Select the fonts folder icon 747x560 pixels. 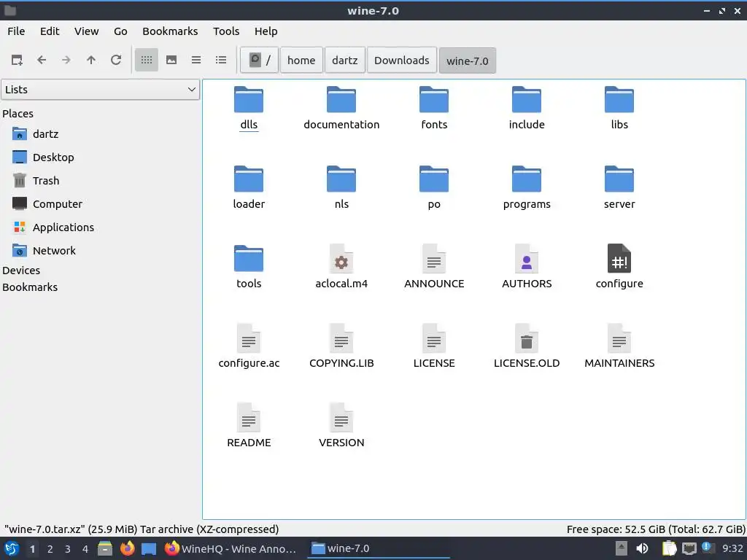434,99
